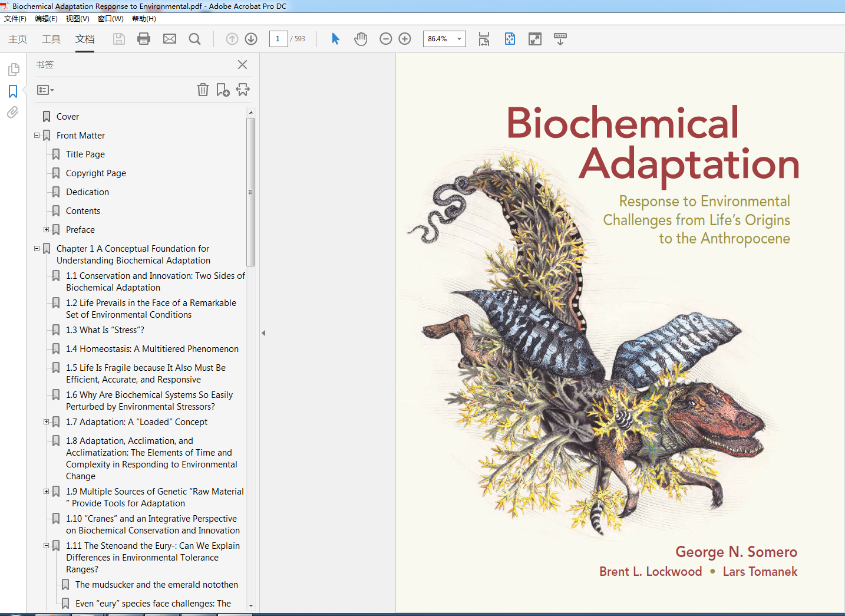Click find current bookmark icon
This screenshot has height=616, width=845.
[x=243, y=90]
